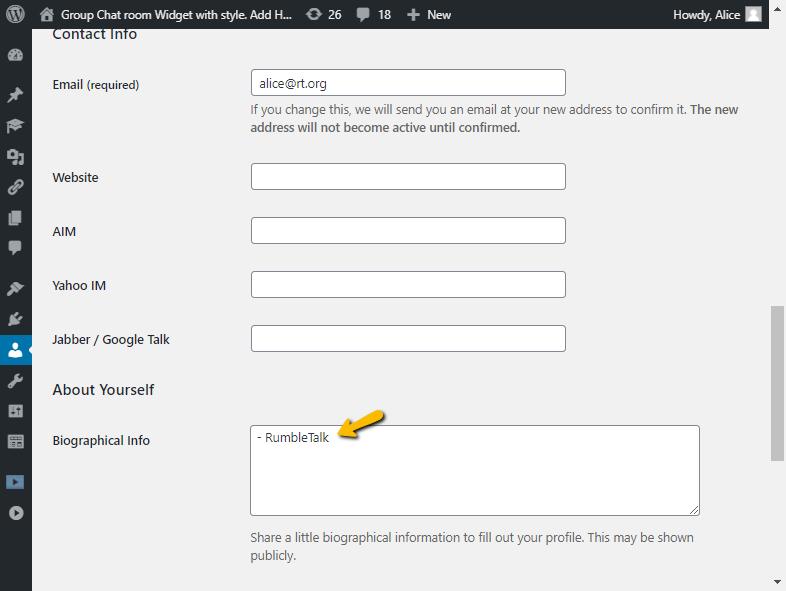Image resolution: width=786 pixels, height=591 pixels.
Task: Open the graduation cap sidebar icon
Action: pos(16,125)
